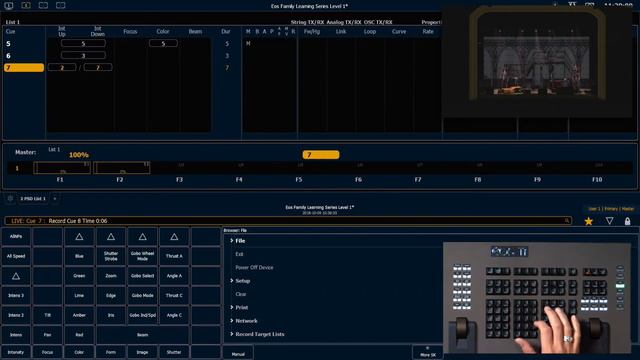
Task: Select Exit in the browser
Action: [239, 254]
